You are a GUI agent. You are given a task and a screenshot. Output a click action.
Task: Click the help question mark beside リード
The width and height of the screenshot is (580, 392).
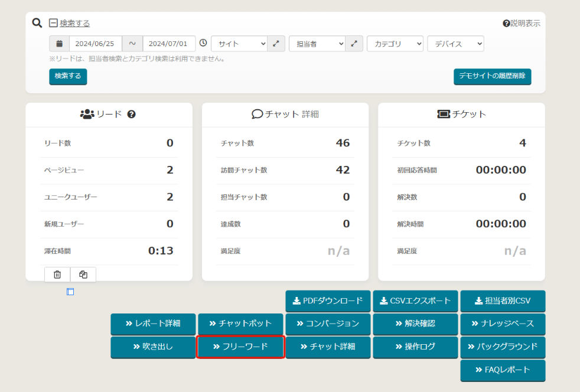(131, 114)
